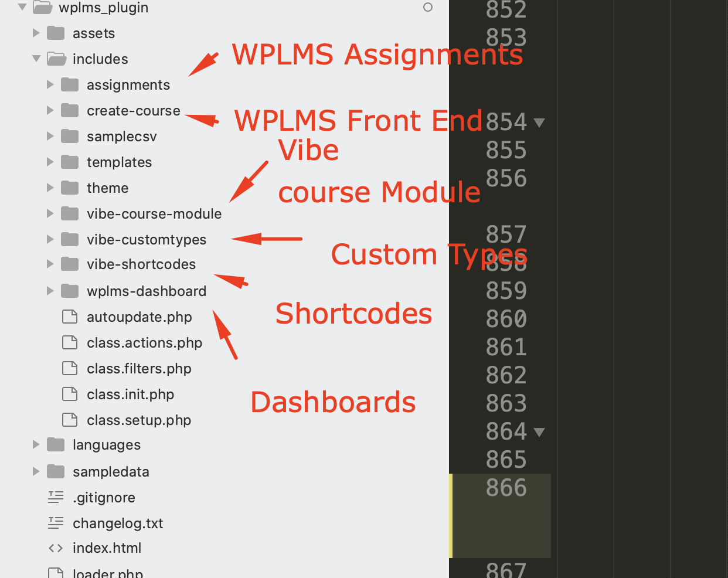Expand the theme folder arrow
This screenshot has height=578, width=728.
click(x=50, y=188)
